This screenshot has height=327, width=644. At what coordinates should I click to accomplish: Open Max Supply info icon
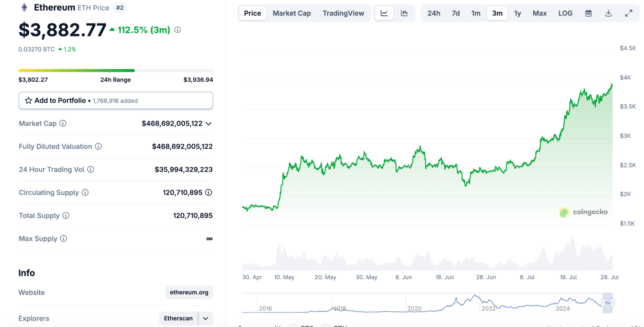[63, 239]
